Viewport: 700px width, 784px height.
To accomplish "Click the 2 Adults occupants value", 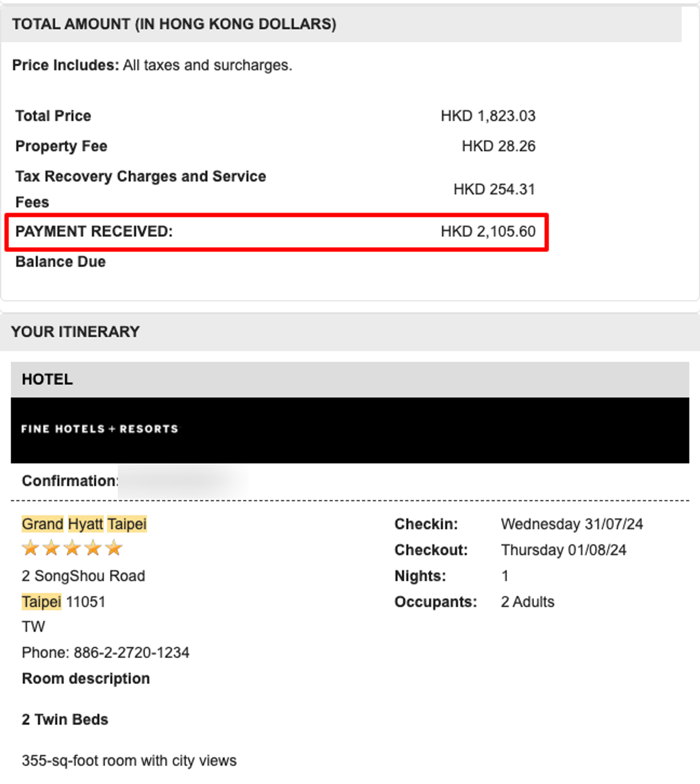I will coord(527,602).
